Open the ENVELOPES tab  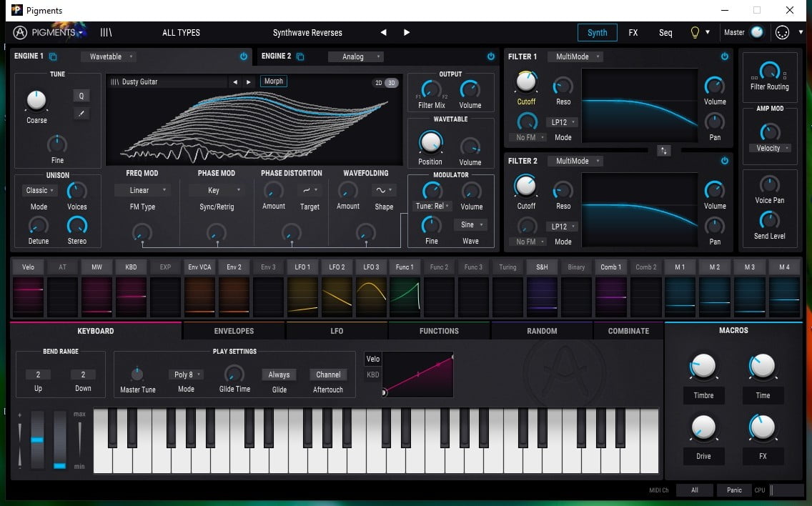click(x=234, y=331)
